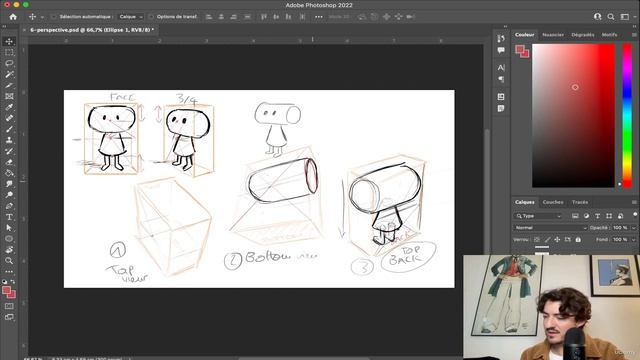Select the Zoom tool
Screen dimensions: 640x360
click(x=9, y=261)
